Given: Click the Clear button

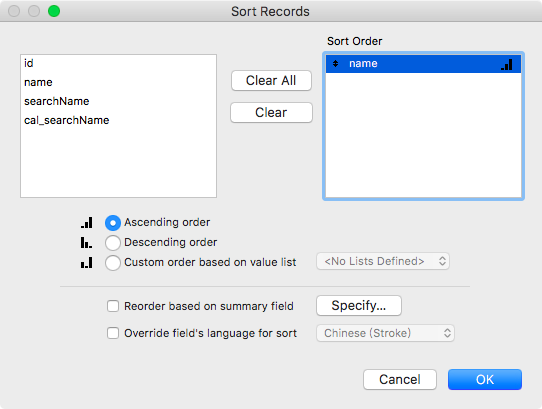Looking at the screenshot, I should tap(271, 112).
